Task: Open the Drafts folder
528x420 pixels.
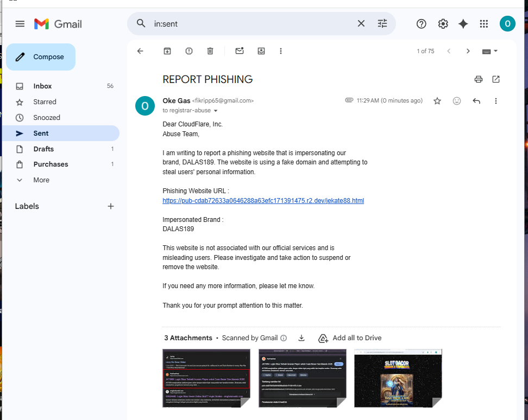Action: pyautogui.click(x=61, y=149)
